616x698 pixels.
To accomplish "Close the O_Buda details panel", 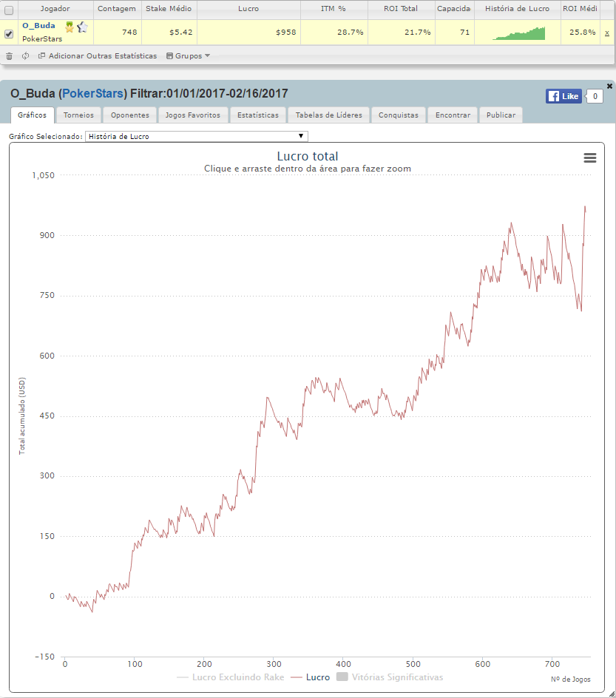I will (609, 86).
